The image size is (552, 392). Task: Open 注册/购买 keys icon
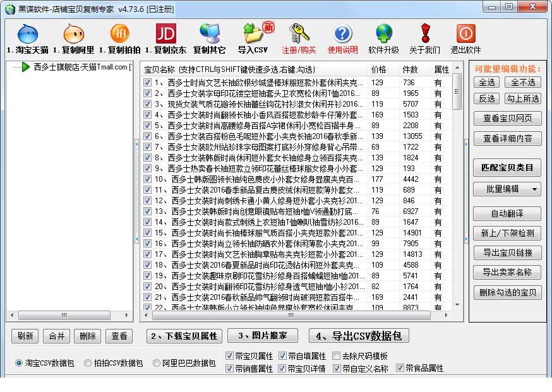[299, 34]
